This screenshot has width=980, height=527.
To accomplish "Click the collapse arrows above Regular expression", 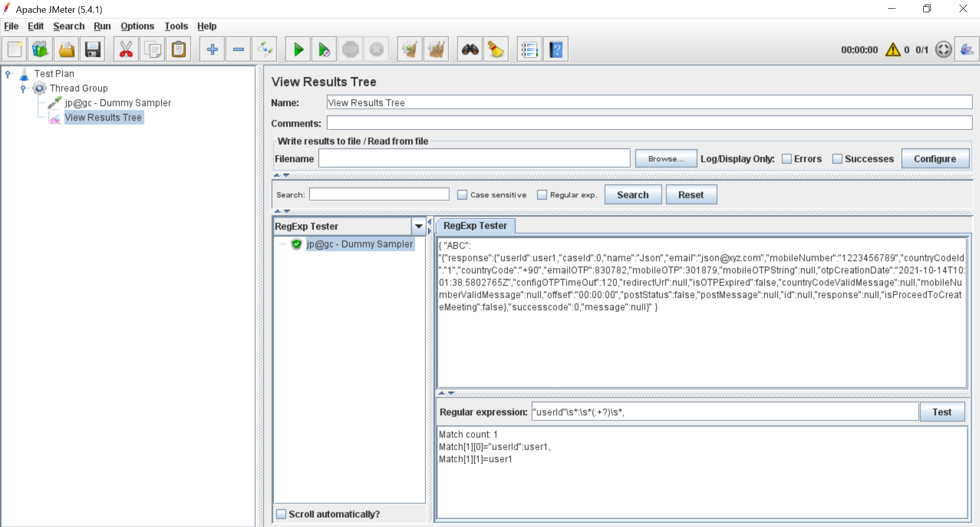I will (x=447, y=393).
